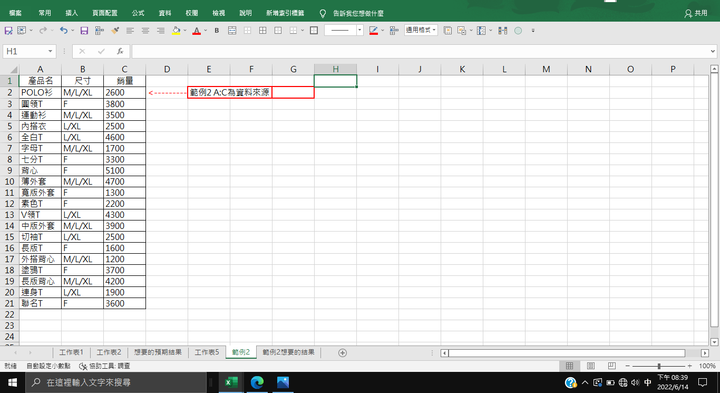Screen dimensions: 720x393
Task: Click the red font color A
Action: 197,31
